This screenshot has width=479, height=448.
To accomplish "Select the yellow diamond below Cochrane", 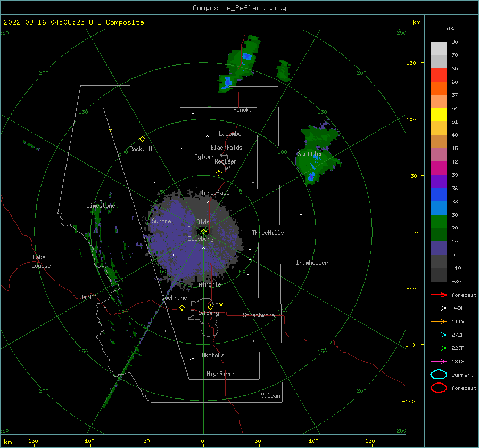I will 183,307.
